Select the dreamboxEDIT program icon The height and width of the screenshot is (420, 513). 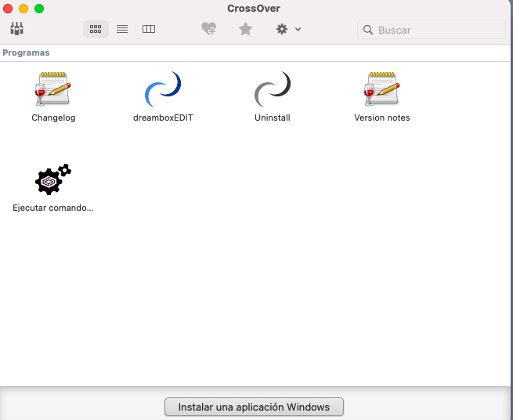click(x=163, y=89)
